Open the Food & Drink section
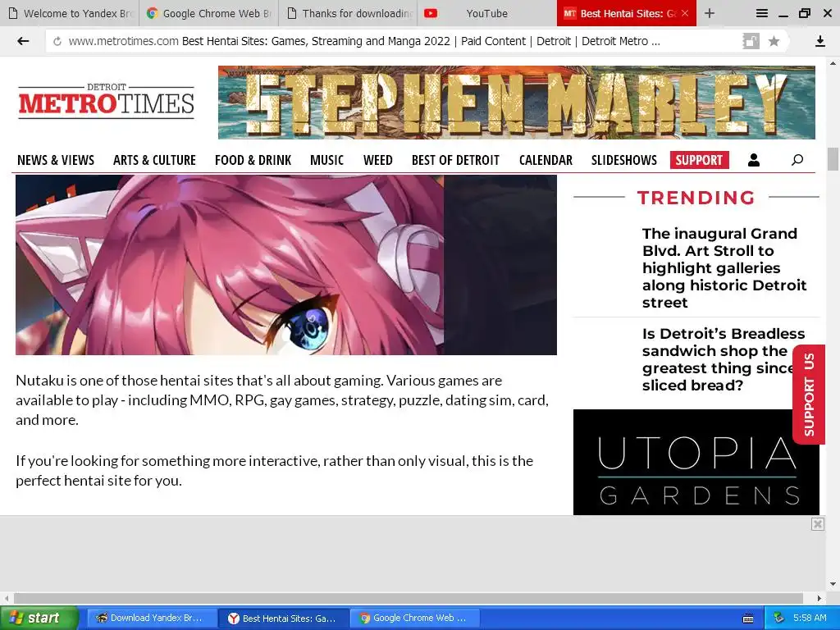Image resolution: width=840 pixels, height=630 pixels. (253, 160)
